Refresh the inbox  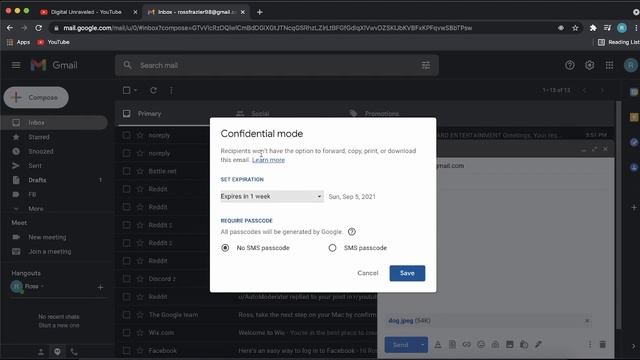point(153,90)
